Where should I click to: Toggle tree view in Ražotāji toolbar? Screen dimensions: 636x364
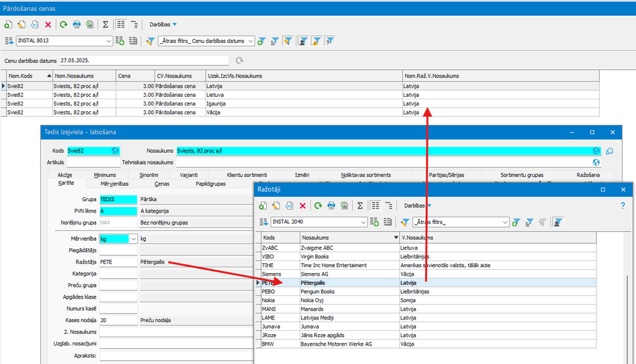click(x=388, y=206)
